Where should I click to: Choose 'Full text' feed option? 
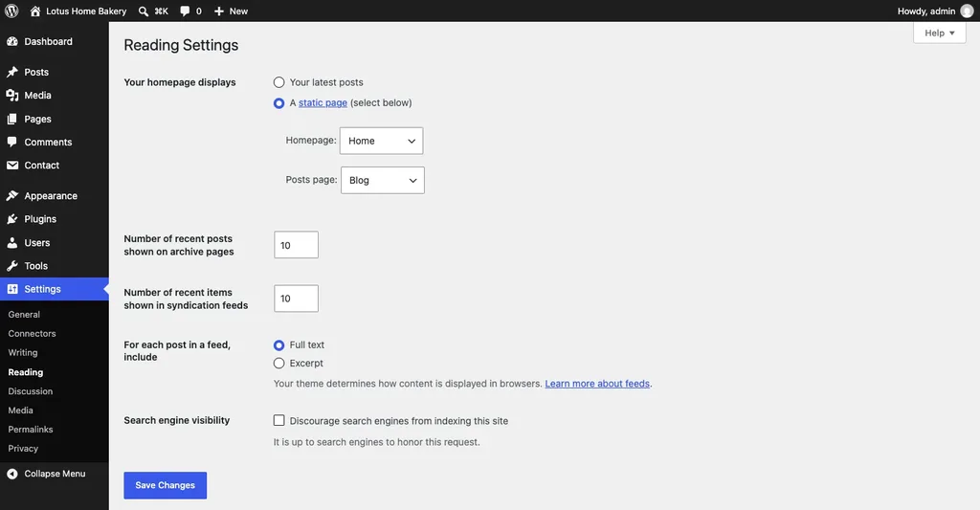(x=278, y=345)
